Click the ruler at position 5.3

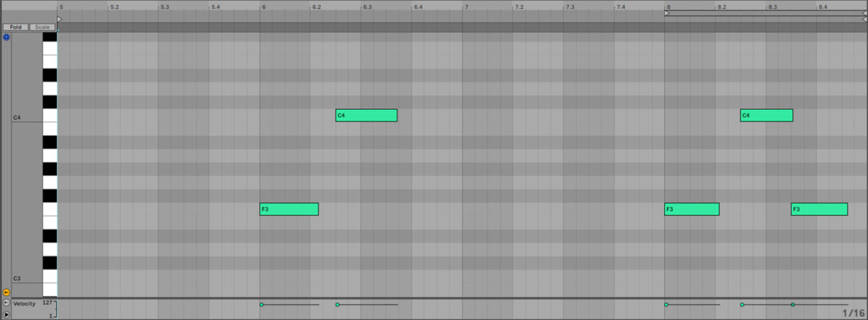(x=166, y=7)
